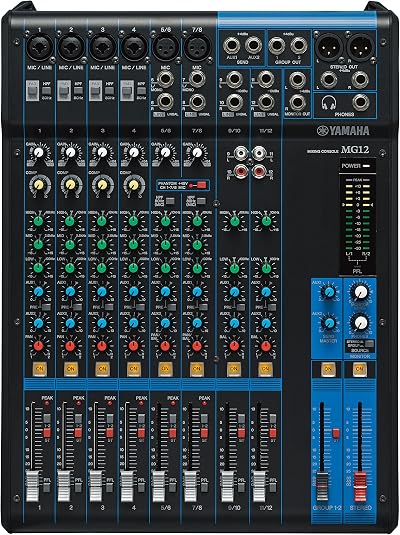Viewport: 400px width, 535px height.
Task: Enable channel 2 red ST assign button
Action: 78,433
